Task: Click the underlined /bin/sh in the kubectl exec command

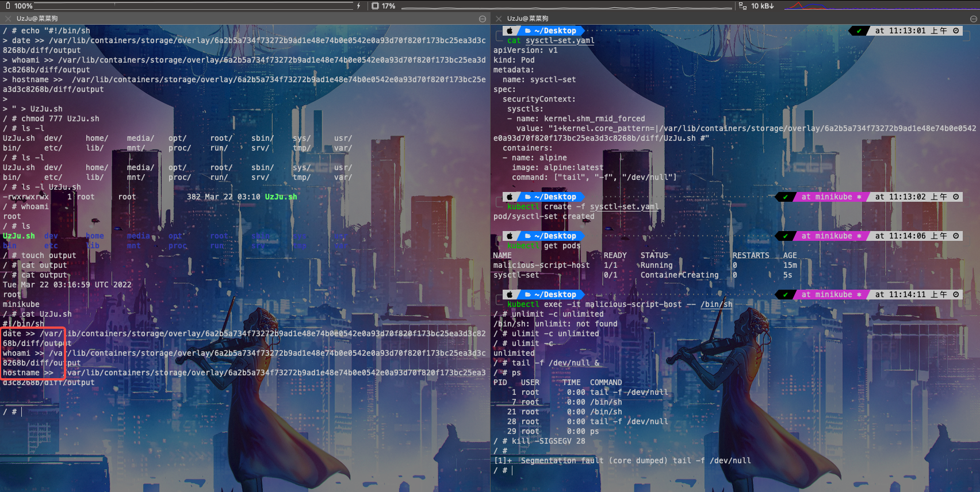Action: pyautogui.click(x=716, y=304)
